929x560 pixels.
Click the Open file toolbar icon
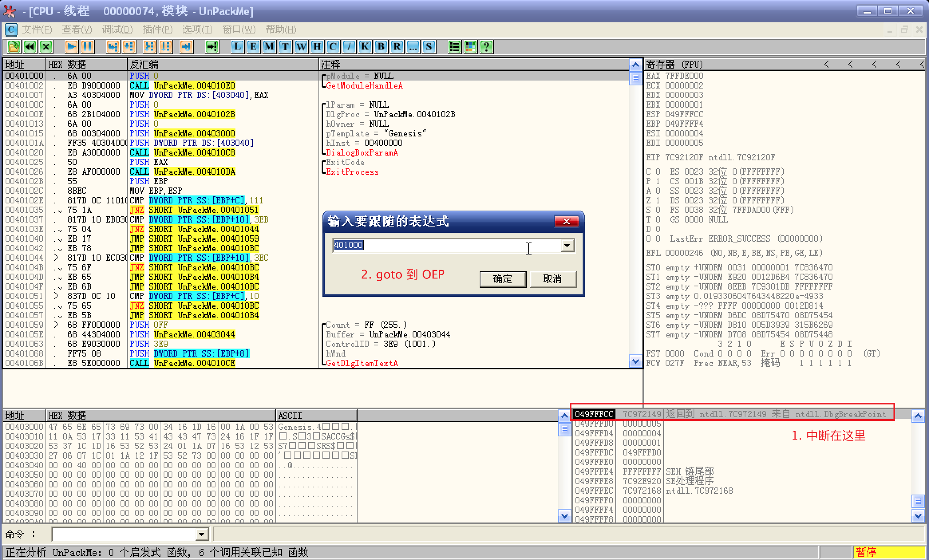click(x=14, y=47)
